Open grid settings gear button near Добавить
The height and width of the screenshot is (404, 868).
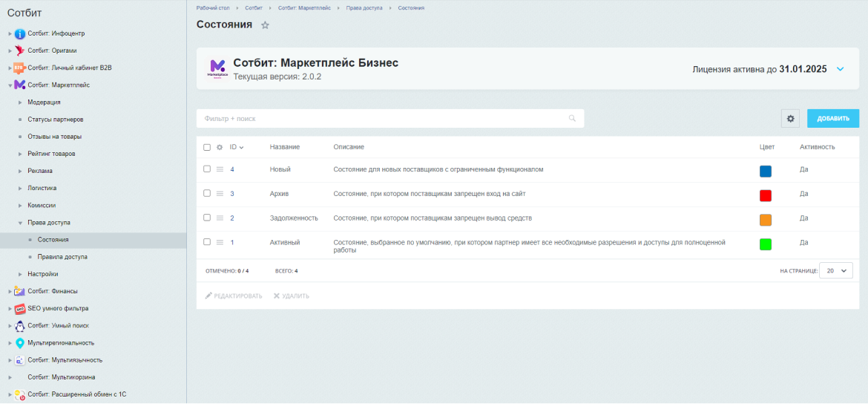pos(791,119)
